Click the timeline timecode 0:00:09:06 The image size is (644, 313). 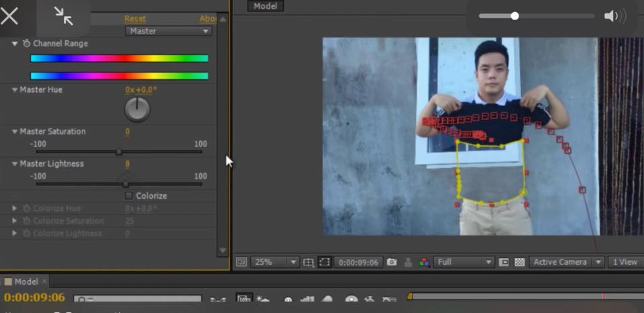tap(34, 297)
